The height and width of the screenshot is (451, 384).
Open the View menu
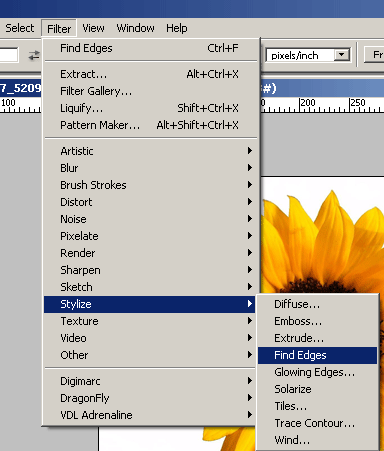coord(93,28)
